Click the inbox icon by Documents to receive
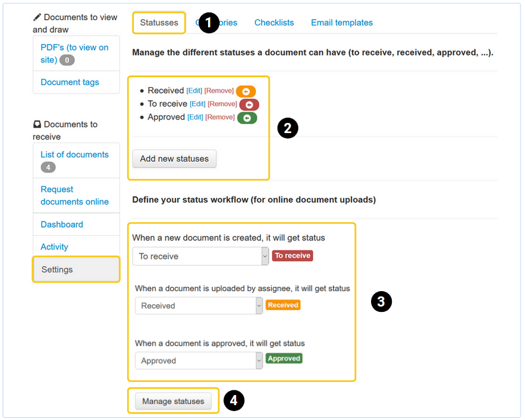This screenshot has width=525, height=420. 37,124
